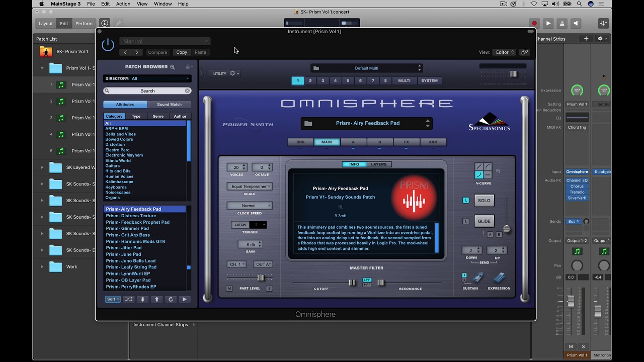Open MainStage inspector info button
Image resolution: width=644 pixels, height=362 pixels.
[104, 23]
